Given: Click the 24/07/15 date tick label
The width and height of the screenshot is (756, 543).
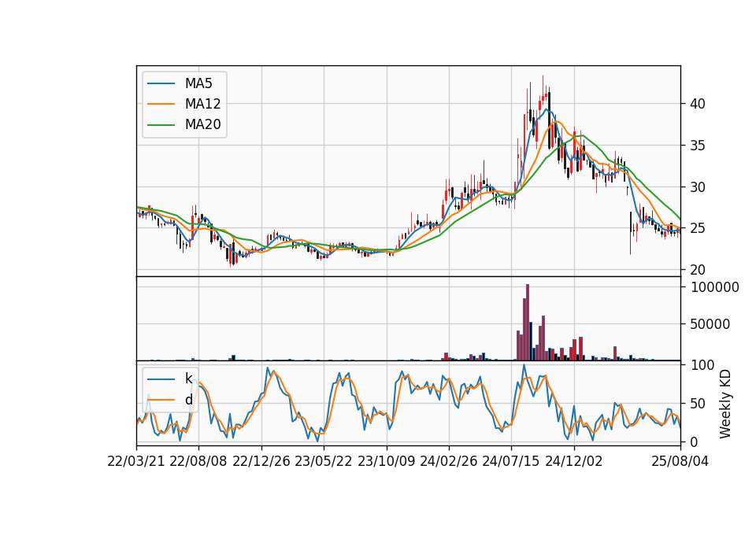Looking at the screenshot, I should click(511, 461).
